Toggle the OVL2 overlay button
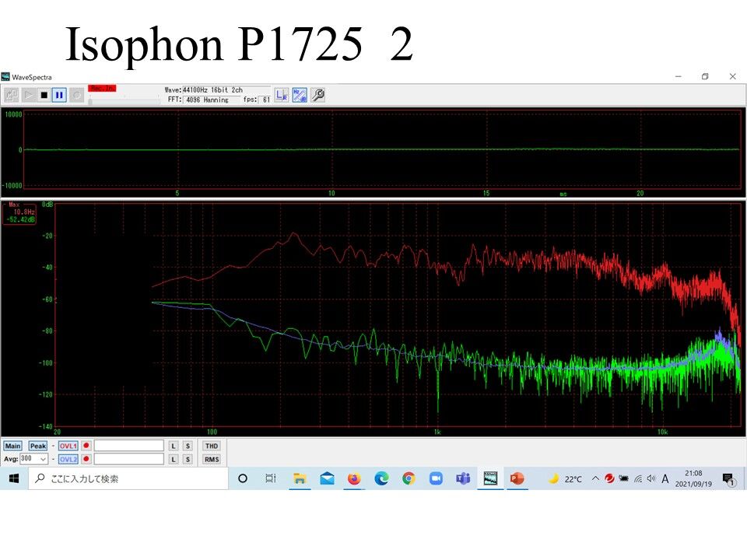This screenshot has width=747, height=560. (68, 460)
